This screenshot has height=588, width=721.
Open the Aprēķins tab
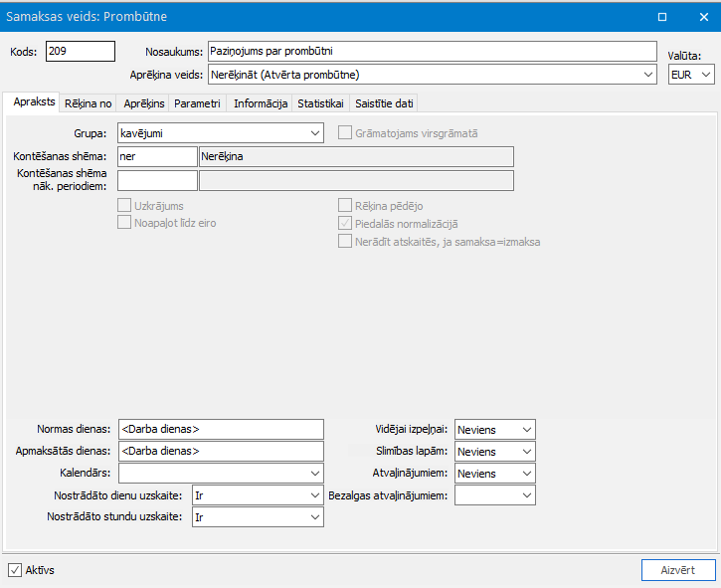[143, 103]
